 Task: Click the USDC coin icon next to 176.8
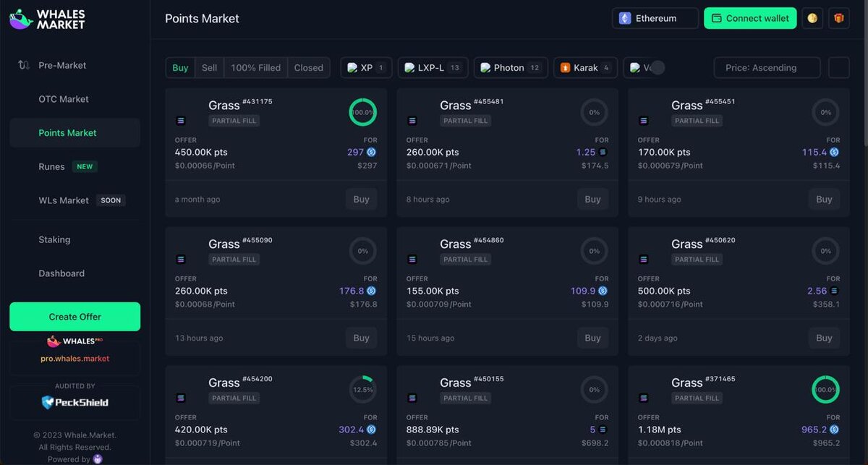click(x=372, y=291)
